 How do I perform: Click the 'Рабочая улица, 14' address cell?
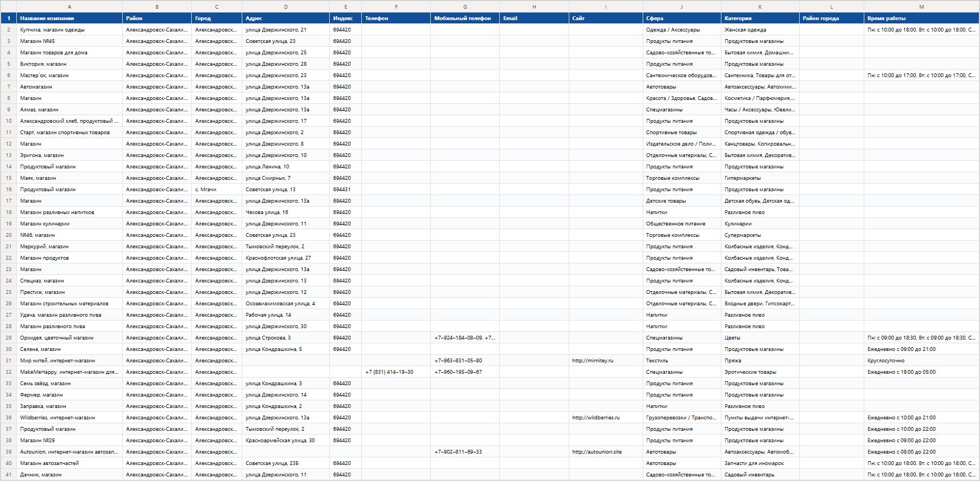[x=286, y=315]
